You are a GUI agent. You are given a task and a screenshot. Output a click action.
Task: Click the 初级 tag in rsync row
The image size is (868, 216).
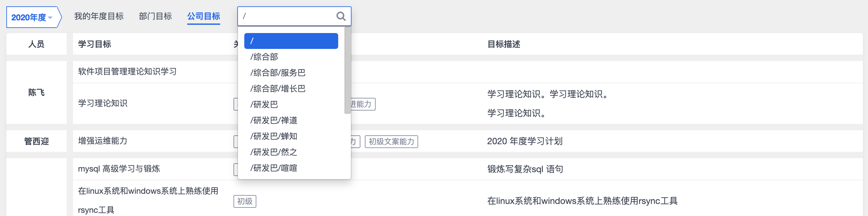(245, 201)
